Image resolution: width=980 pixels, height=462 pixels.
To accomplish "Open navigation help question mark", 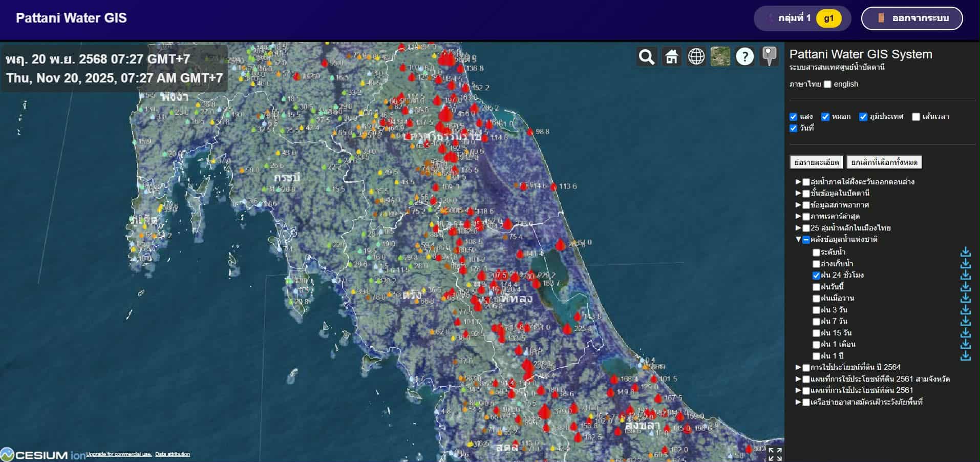I will click(x=745, y=57).
